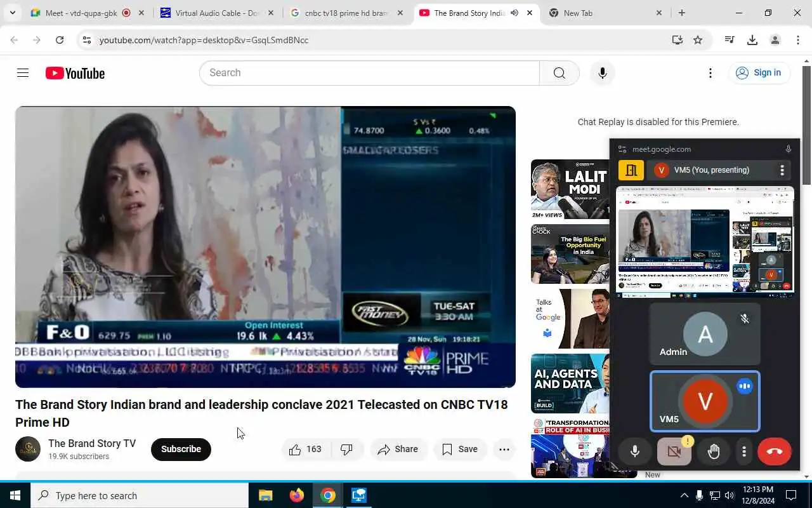The image size is (812, 508).
Task: Click the Share button
Action: [x=398, y=449]
